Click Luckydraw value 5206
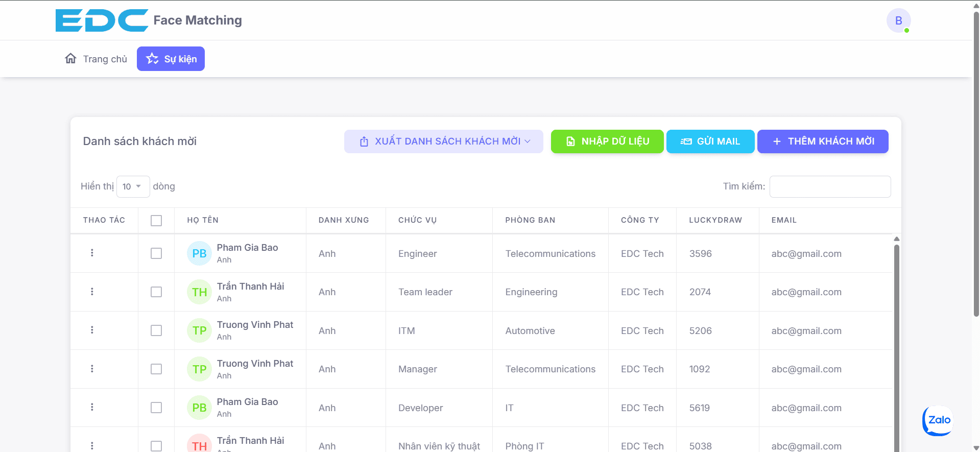 [700, 331]
